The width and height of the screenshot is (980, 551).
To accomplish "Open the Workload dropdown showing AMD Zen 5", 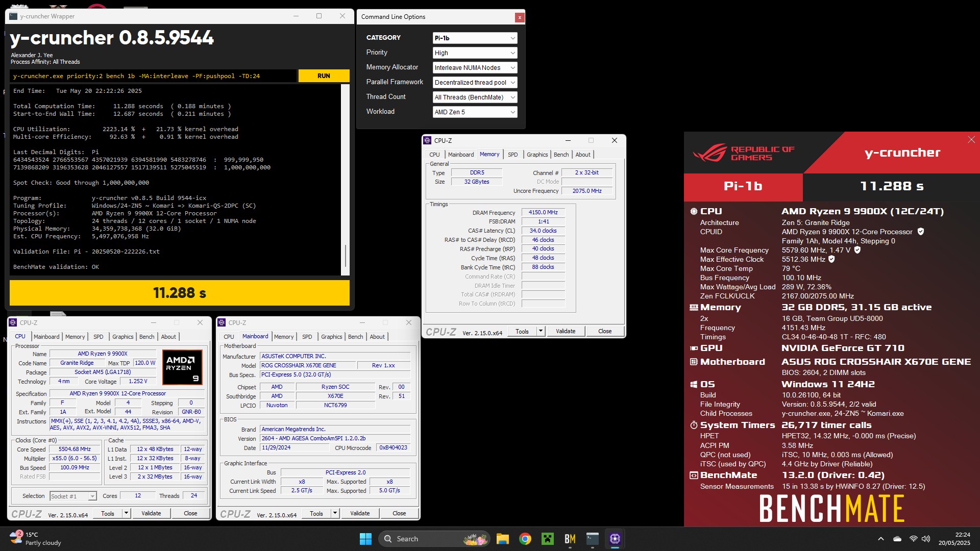I will (x=475, y=112).
